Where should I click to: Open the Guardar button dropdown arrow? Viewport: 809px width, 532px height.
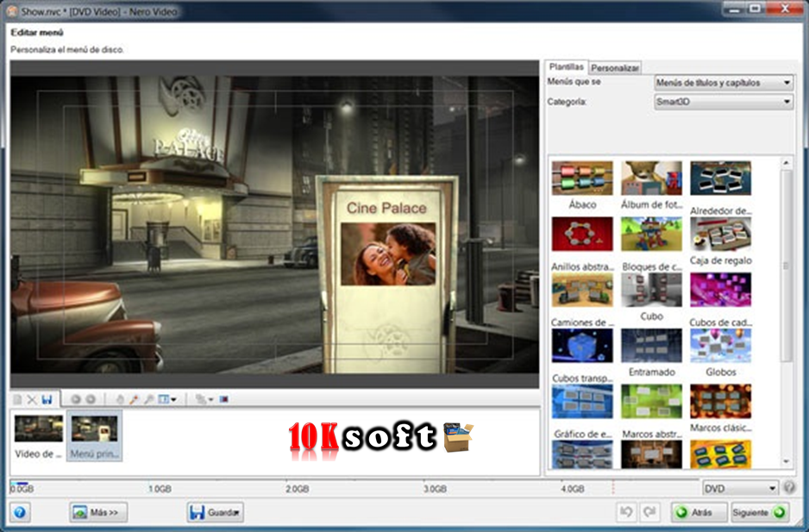237,512
